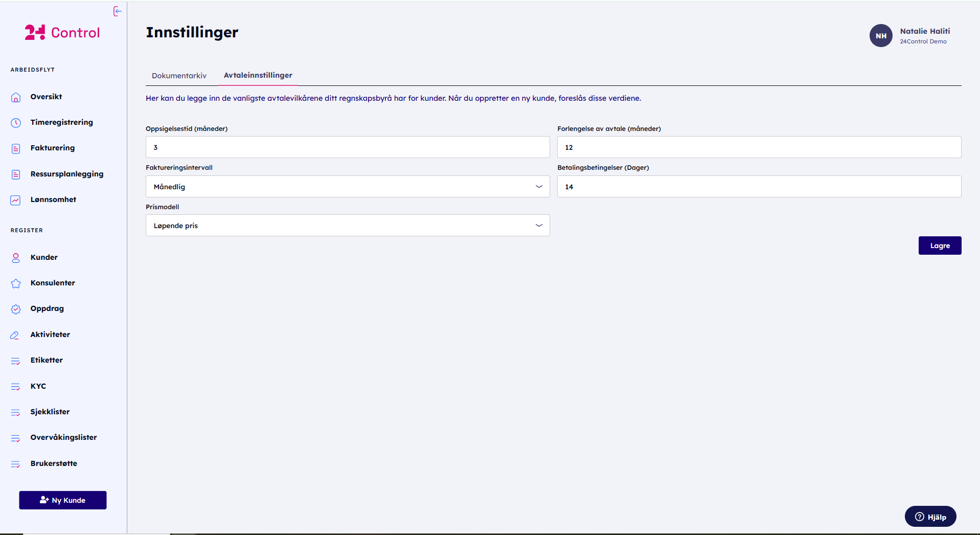Save settings with the Lagre button
Screen dimensions: 980x535
[940, 246]
